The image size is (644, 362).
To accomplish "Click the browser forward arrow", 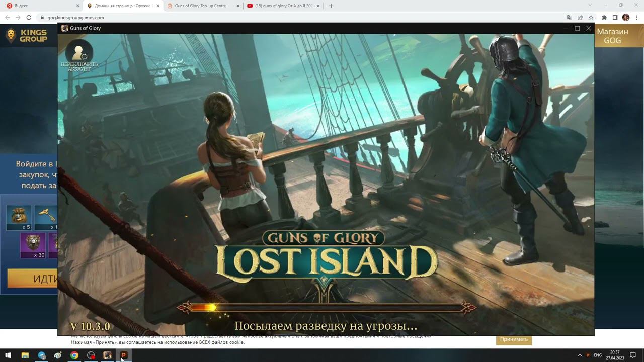I will tap(18, 17).
